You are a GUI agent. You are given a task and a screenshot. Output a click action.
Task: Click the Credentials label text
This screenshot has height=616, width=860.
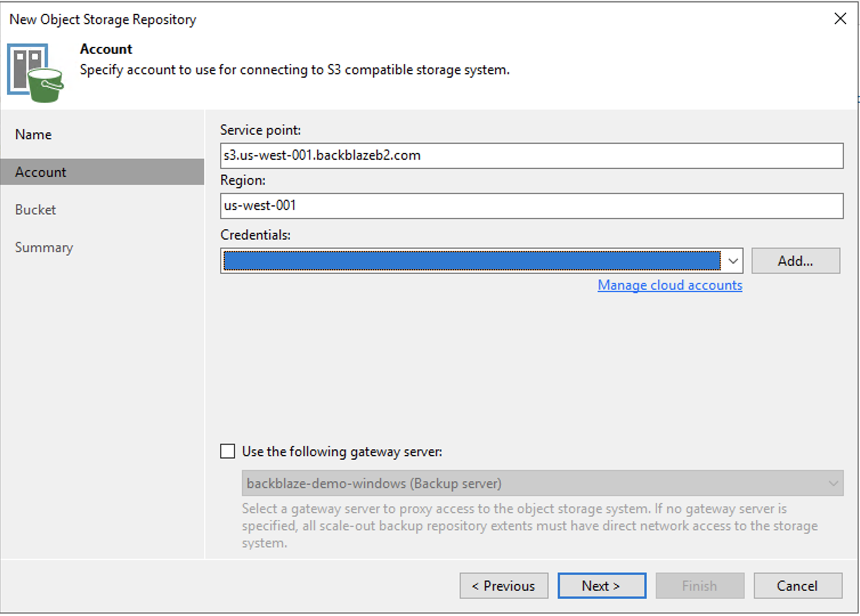coord(255,235)
